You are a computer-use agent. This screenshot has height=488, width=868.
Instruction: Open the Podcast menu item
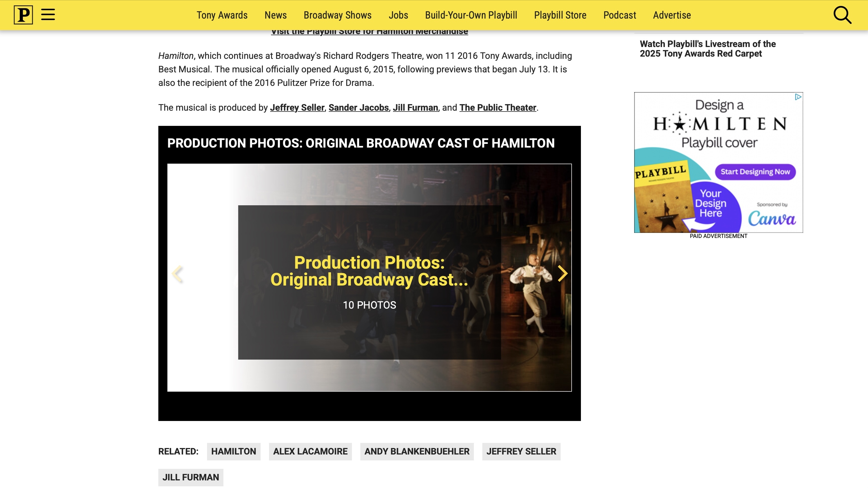pos(619,15)
